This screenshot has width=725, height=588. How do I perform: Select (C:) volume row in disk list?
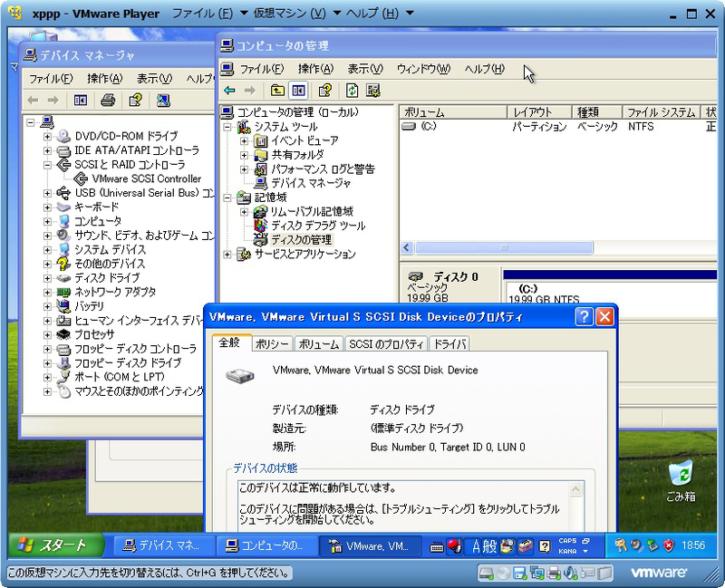(558, 126)
